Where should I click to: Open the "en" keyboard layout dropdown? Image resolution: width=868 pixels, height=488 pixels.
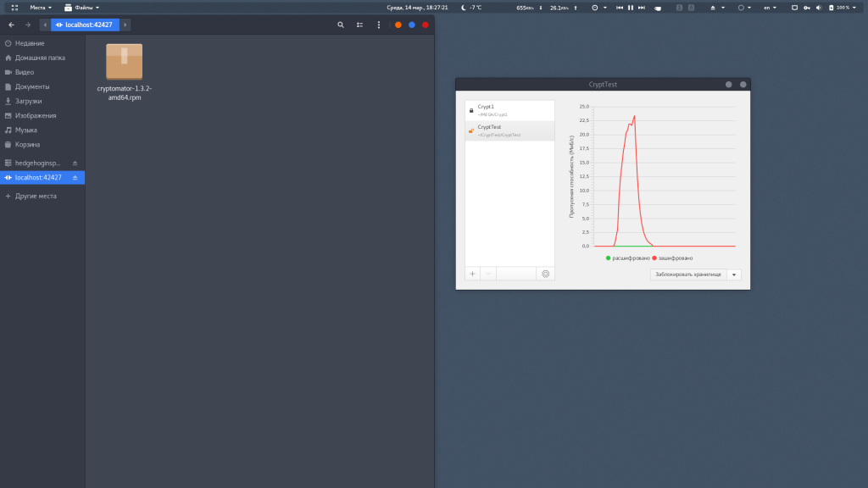tap(770, 7)
